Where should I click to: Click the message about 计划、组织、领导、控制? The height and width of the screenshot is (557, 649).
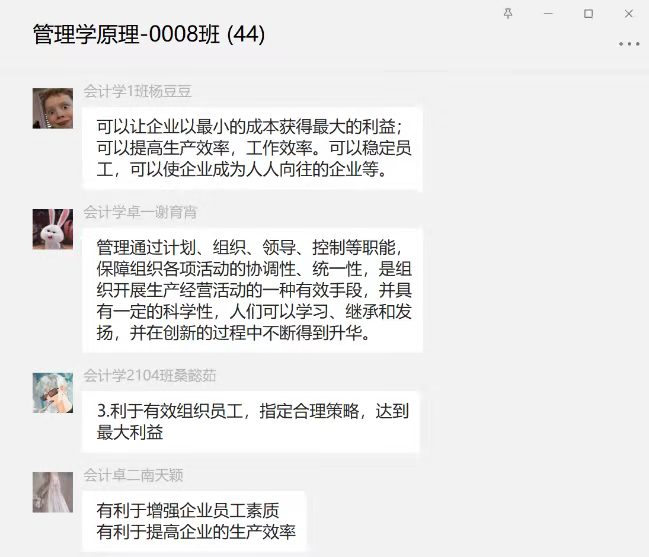pyautogui.click(x=252, y=290)
